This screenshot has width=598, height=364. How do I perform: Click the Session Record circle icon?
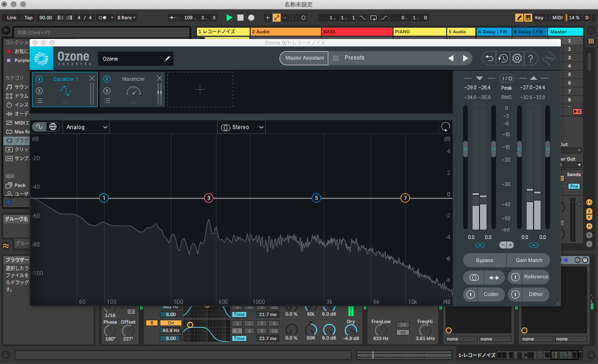tap(303, 18)
